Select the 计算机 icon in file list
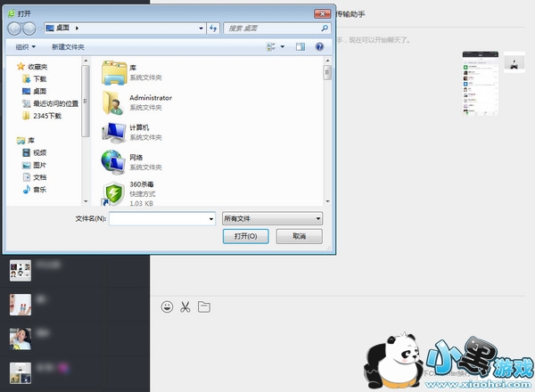This screenshot has width=535, height=392. pyautogui.click(x=113, y=133)
